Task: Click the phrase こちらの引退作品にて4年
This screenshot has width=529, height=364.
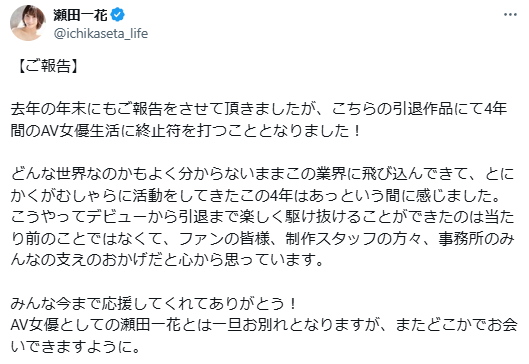Action: (x=419, y=109)
